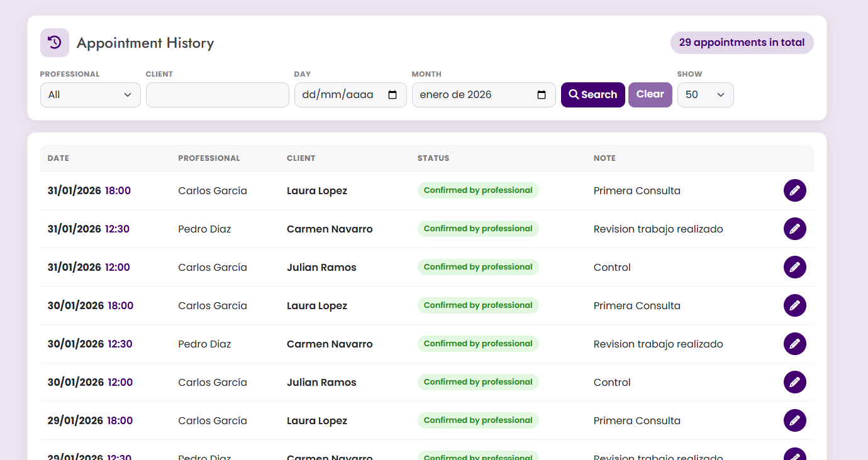868x460 pixels.
Task: Edit the 31/01/2026 18:00 Laura Lopez appointment
Action: click(795, 190)
